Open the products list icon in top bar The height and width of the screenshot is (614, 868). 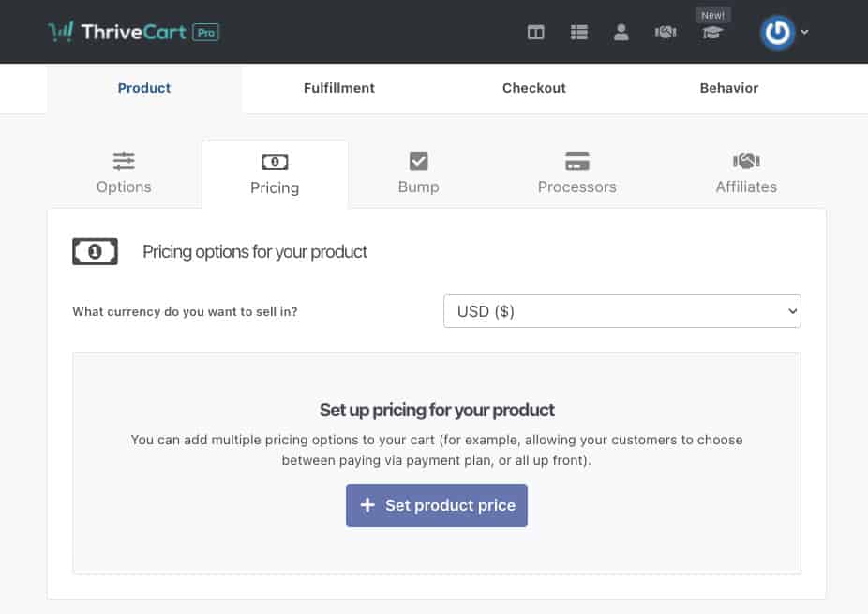click(x=579, y=31)
